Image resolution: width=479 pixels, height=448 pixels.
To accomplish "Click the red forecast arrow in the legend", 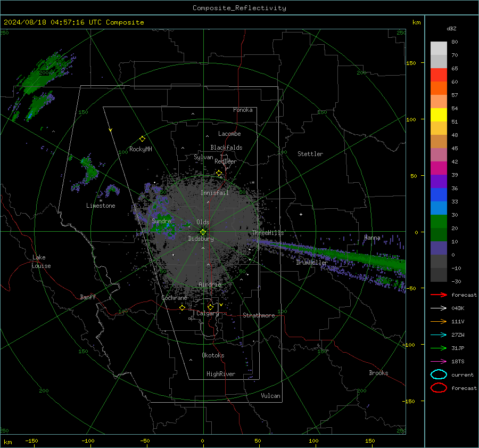I will point(439,295).
